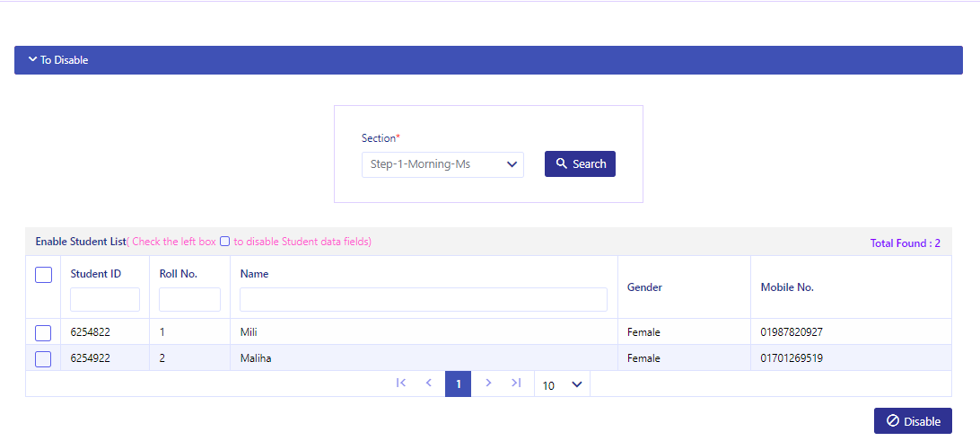Focus the Name filter input field

[x=423, y=300]
